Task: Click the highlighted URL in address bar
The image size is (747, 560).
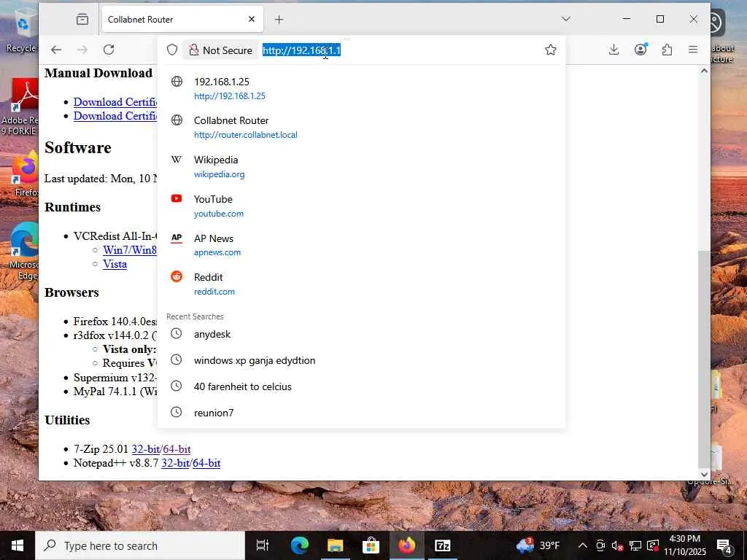Action: click(301, 50)
